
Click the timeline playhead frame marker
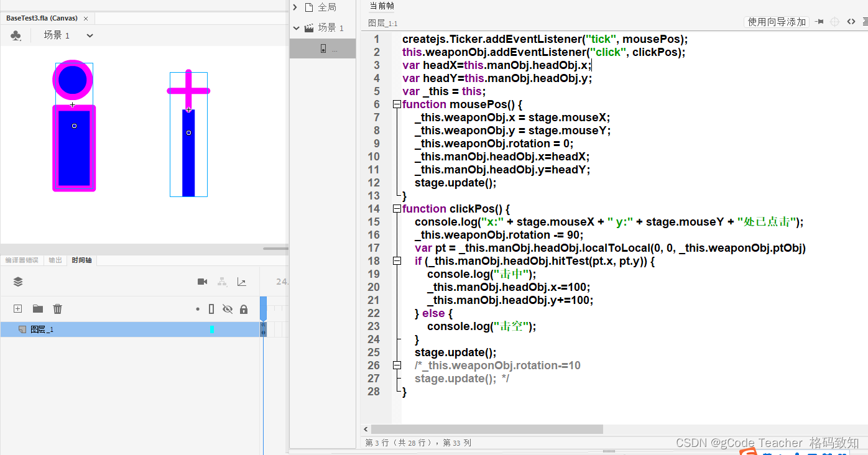point(263,309)
